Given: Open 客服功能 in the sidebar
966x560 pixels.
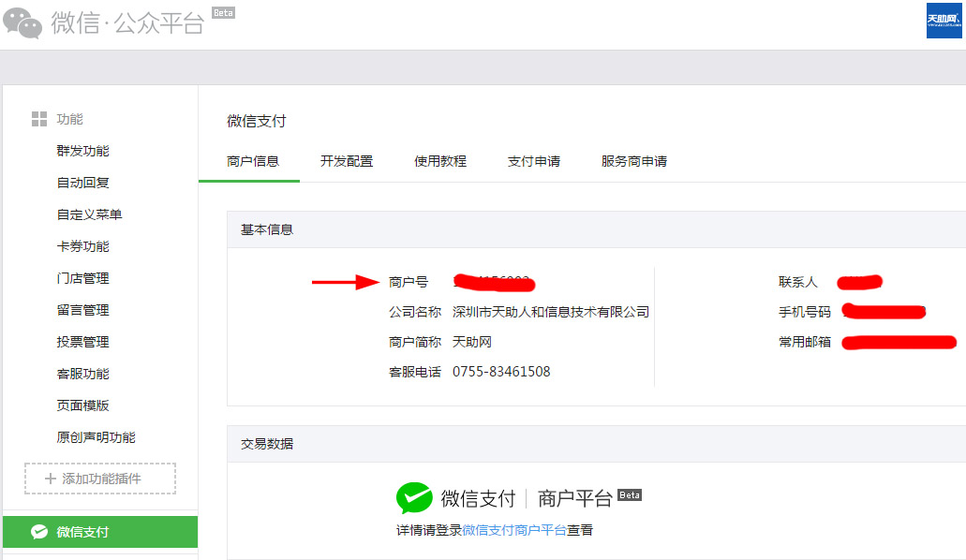Looking at the screenshot, I should click(82, 374).
